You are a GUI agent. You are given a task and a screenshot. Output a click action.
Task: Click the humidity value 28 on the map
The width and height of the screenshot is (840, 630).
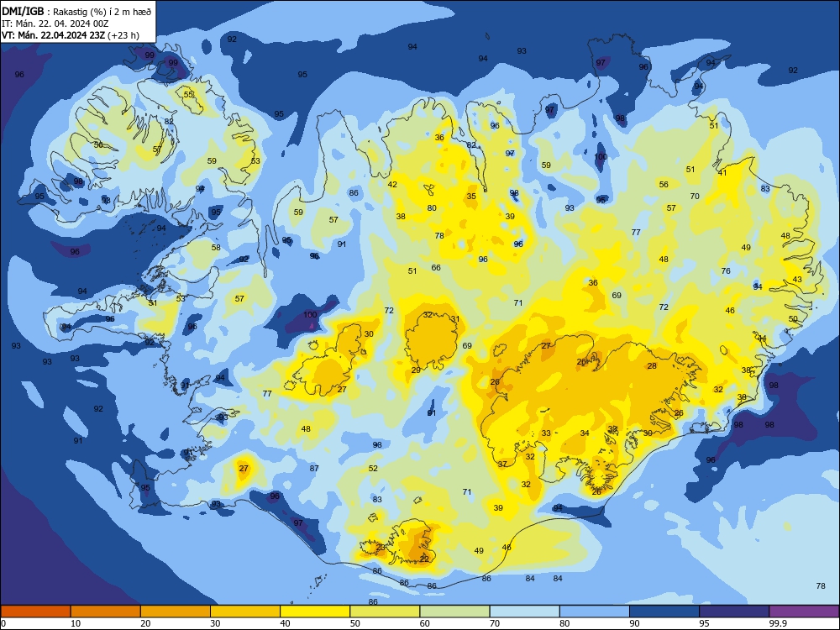652,366
